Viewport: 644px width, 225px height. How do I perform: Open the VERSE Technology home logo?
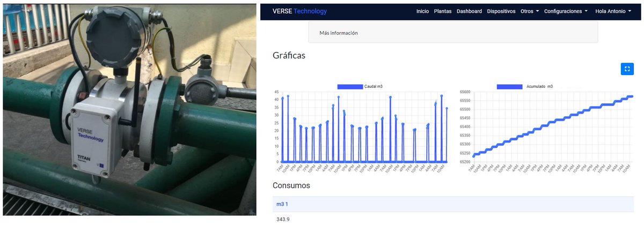point(299,11)
